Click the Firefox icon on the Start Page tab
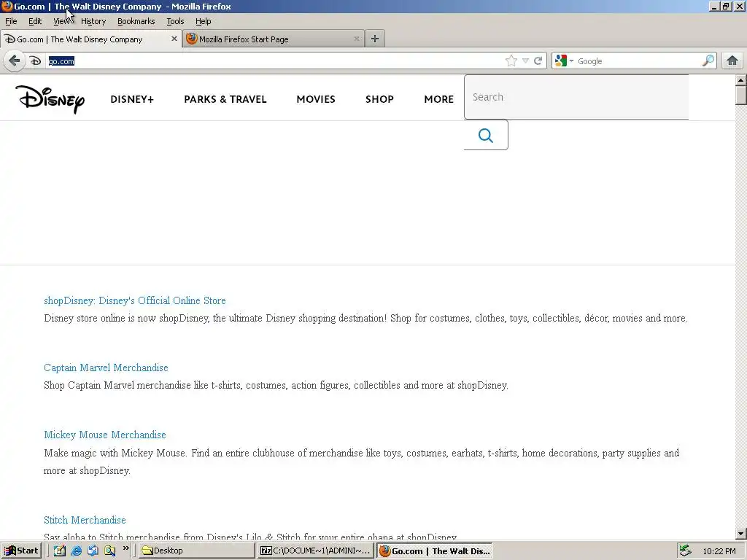 (192, 39)
